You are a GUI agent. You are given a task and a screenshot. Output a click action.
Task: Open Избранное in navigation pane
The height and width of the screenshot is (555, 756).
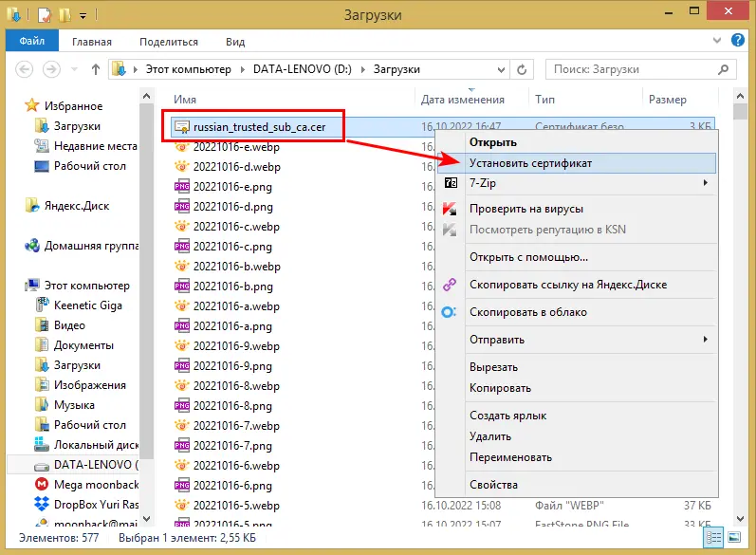point(73,106)
